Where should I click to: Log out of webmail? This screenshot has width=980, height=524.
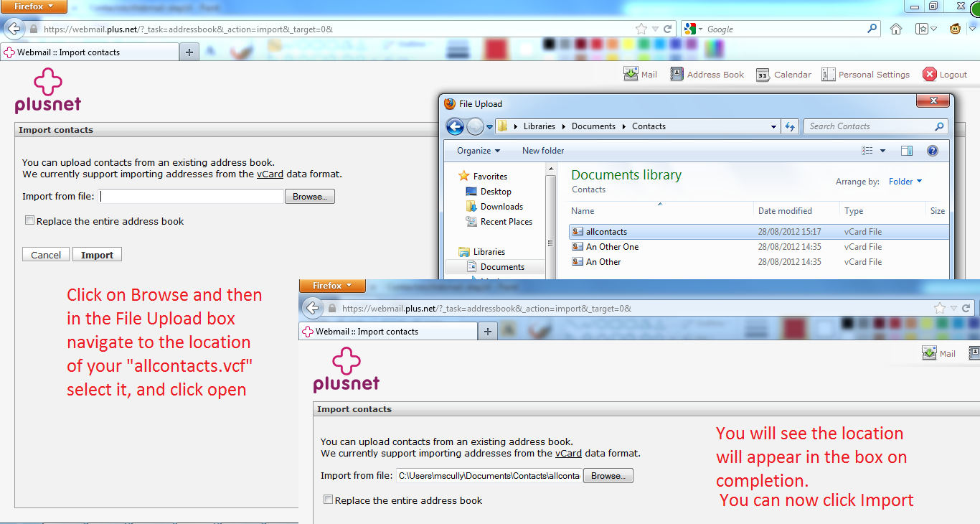(945, 74)
